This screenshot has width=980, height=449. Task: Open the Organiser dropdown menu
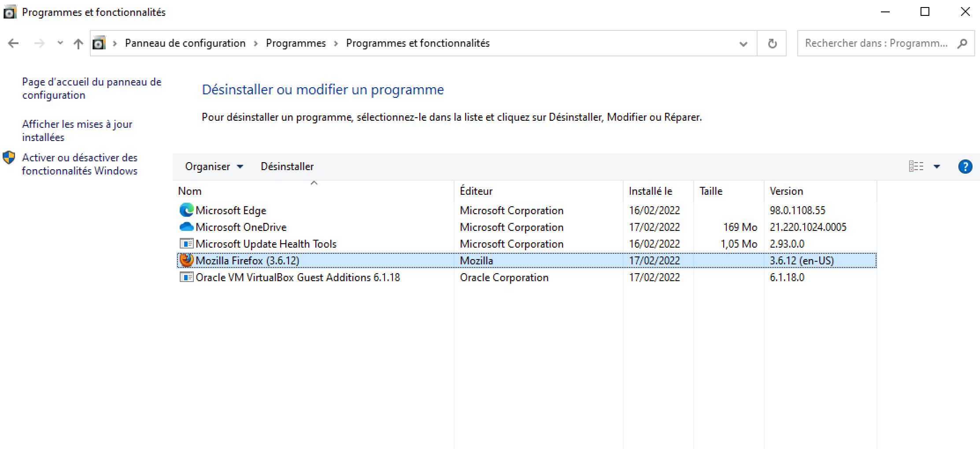click(x=214, y=167)
